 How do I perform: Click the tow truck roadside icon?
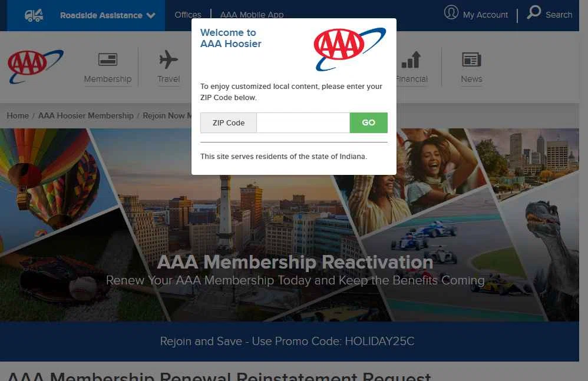tap(34, 15)
